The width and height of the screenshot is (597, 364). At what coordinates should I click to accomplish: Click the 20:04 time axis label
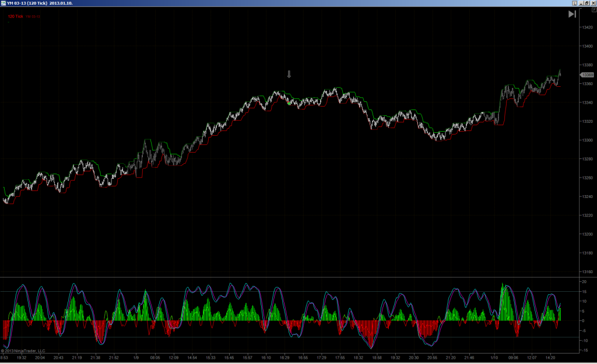pos(40,358)
